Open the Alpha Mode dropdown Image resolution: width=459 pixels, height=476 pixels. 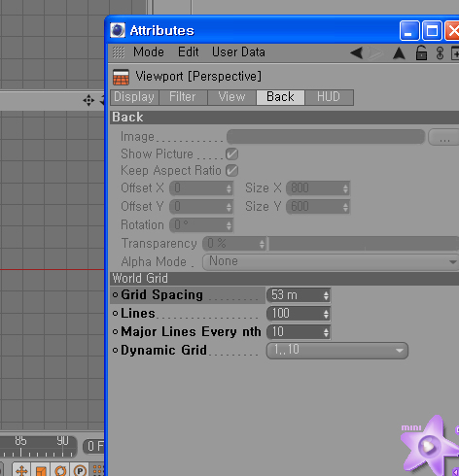click(x=331, y=261)
